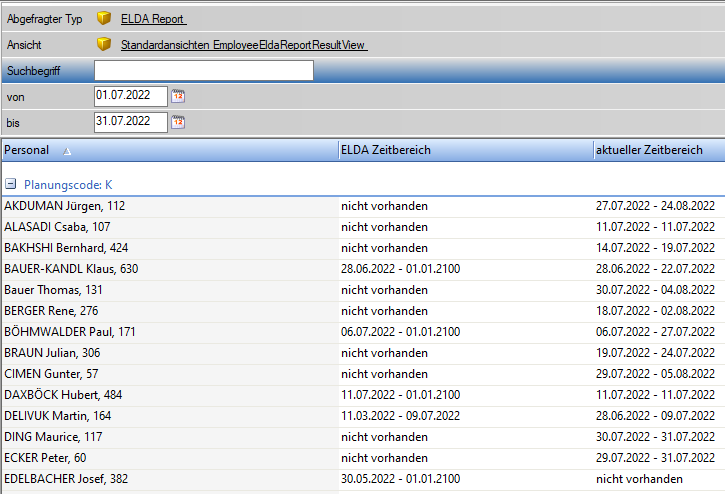Select the row DELIVUK Martin, 164
Image resolution: width=725 pixels, height=494 pixels.
tap(58, 416)
